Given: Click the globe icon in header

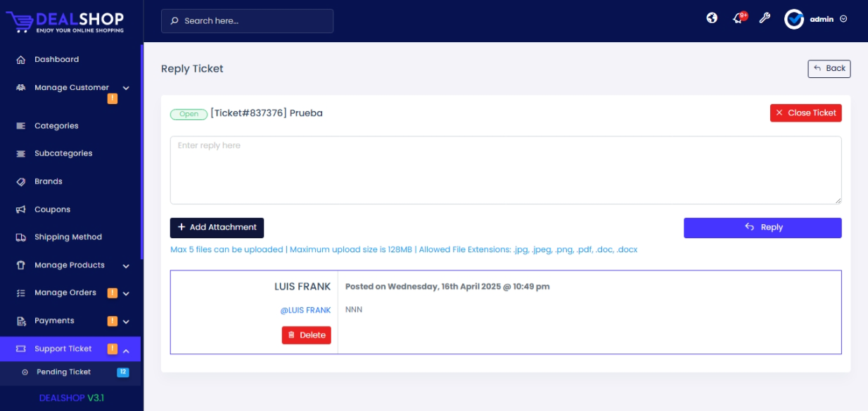Looking at the screenshot, I should 712,18.
